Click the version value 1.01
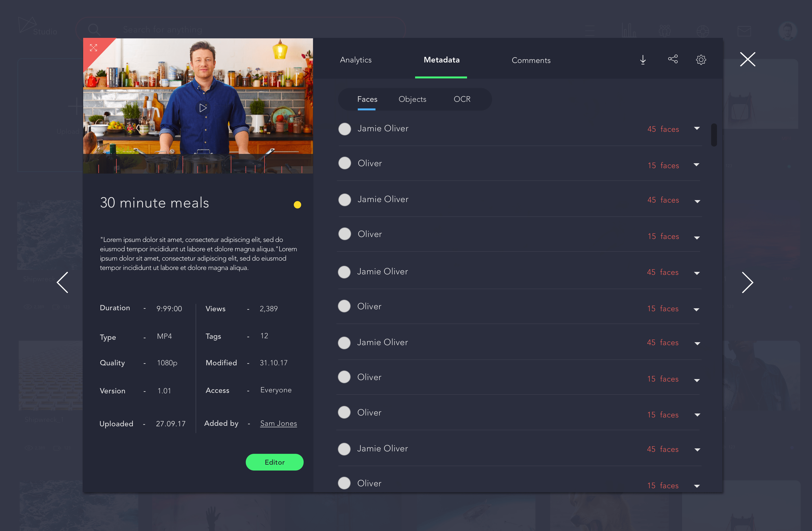The width and height of the screenshot is (812, 531). tap(164, 391)
